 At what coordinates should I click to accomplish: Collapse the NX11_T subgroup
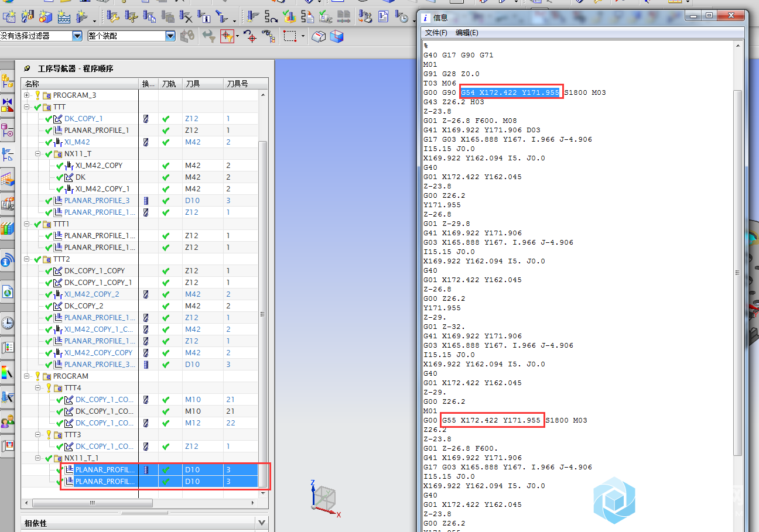click(39, 154)
